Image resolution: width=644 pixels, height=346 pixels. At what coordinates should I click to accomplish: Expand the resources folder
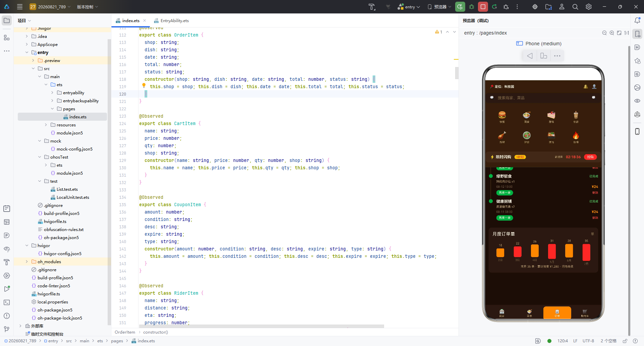click(46, 125)
